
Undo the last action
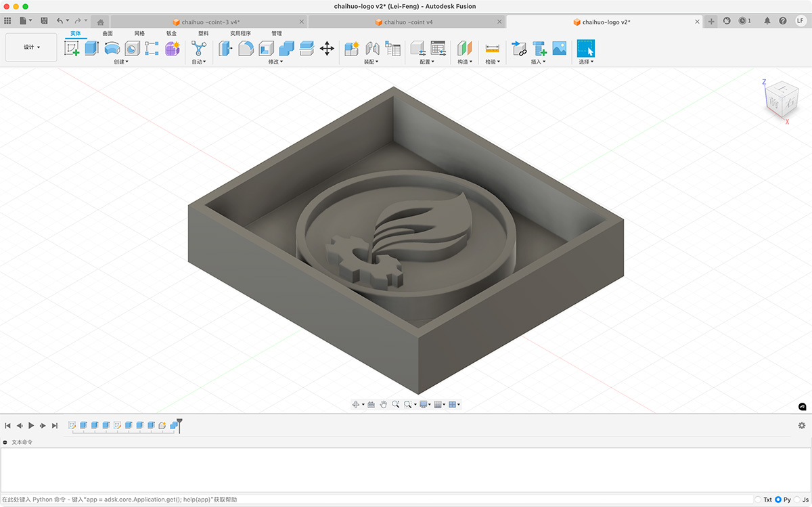(60, 22)
